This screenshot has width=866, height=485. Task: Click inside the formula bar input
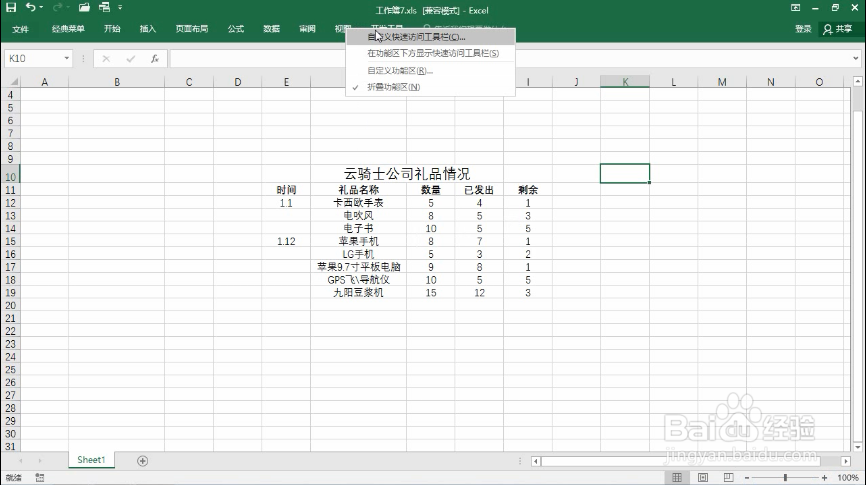coord(510,59)
